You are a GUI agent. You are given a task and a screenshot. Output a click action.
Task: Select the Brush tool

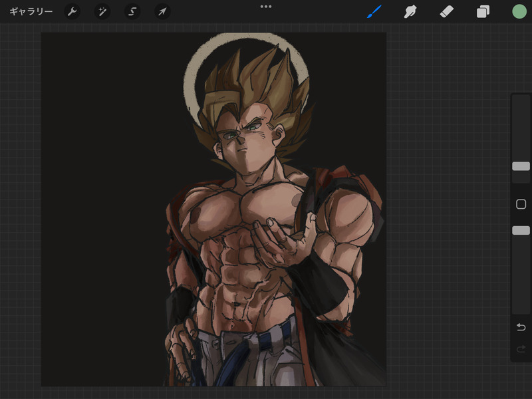[x=374, y=11]
